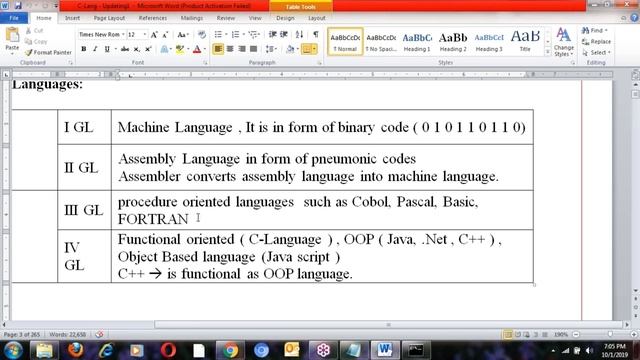The width and height of the screenshot is (640, 360).
Task: Click the Windows Start orb
Action: point(13,350)
